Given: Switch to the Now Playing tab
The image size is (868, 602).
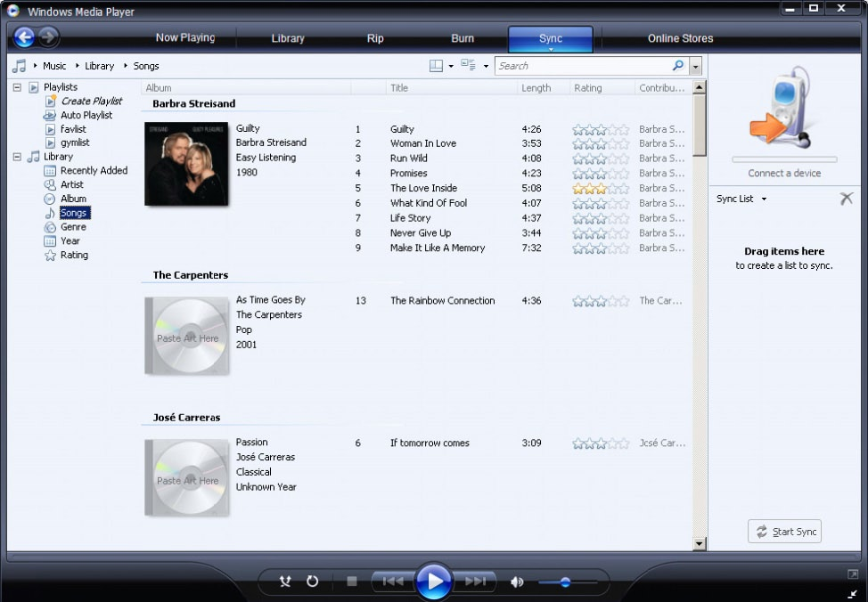Looking at the screenshot, I should point(184,37).
